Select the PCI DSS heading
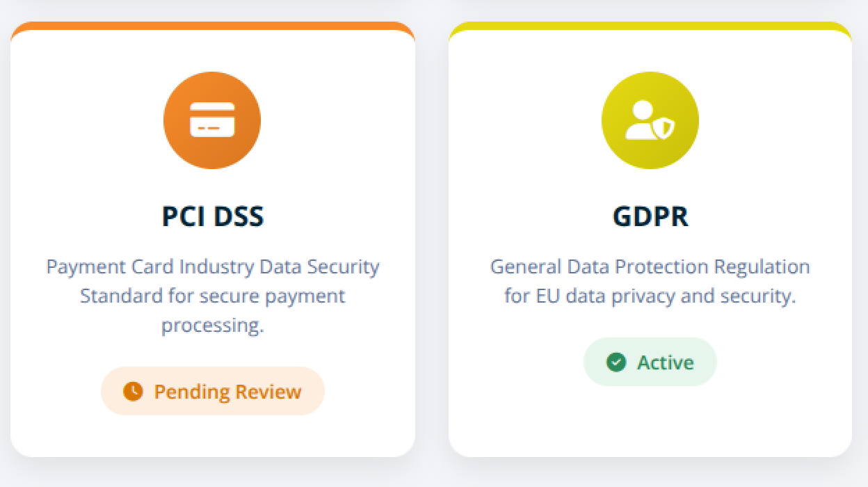This screenshot has width=868, height=487. point(213,216)
